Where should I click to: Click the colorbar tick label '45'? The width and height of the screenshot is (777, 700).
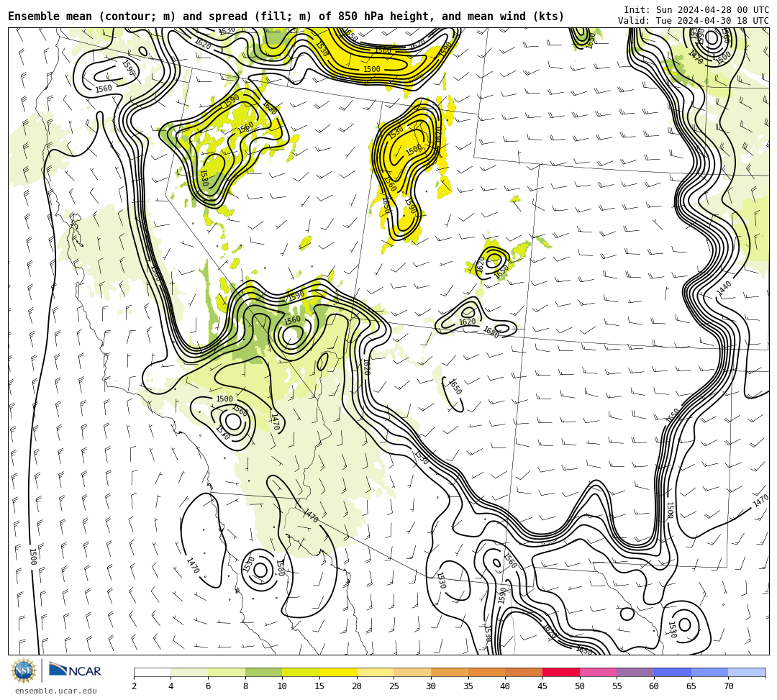coord(542,686)
